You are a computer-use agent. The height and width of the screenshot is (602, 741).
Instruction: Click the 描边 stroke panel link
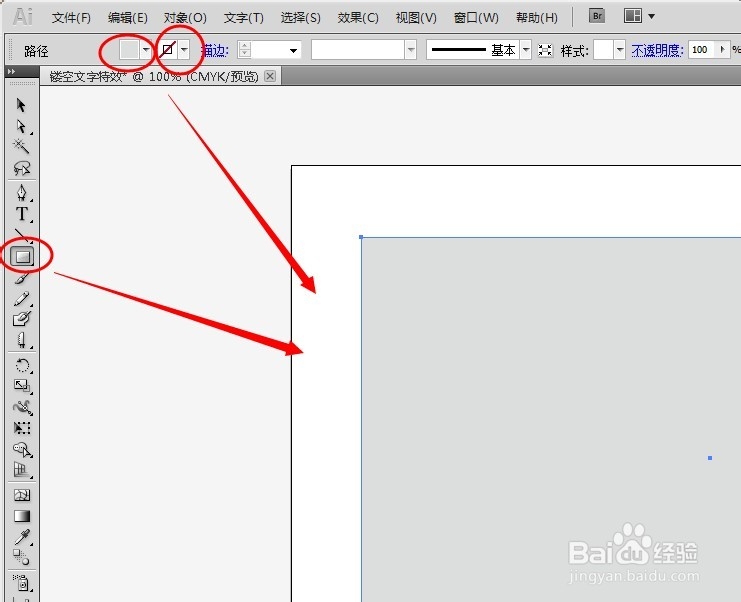[215, 50]
